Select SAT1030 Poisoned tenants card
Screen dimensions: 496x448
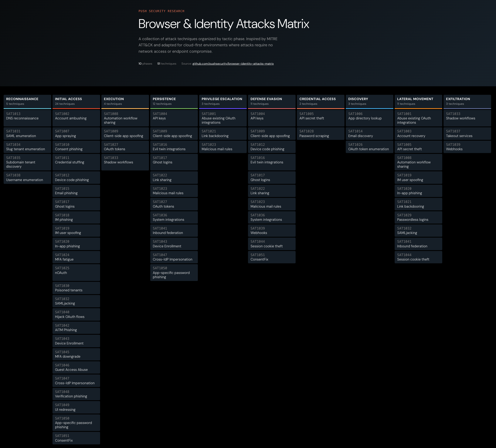click(x=76, y=288)
